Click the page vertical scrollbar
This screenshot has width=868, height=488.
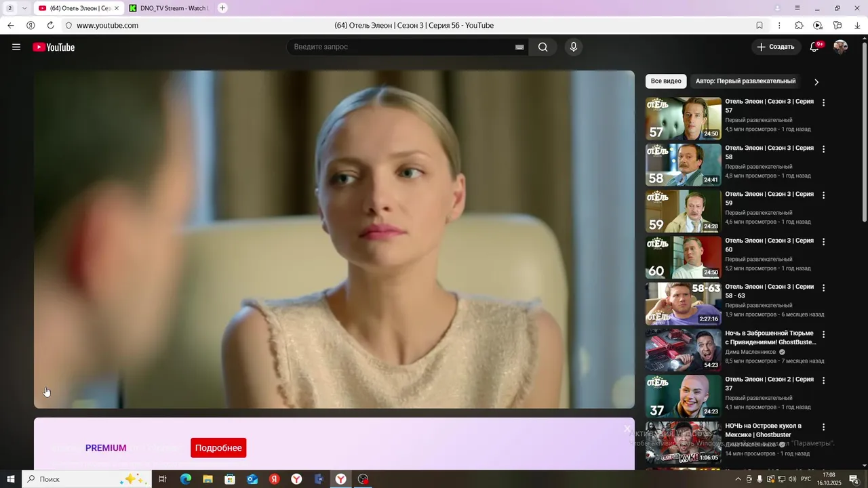[864, 132]
